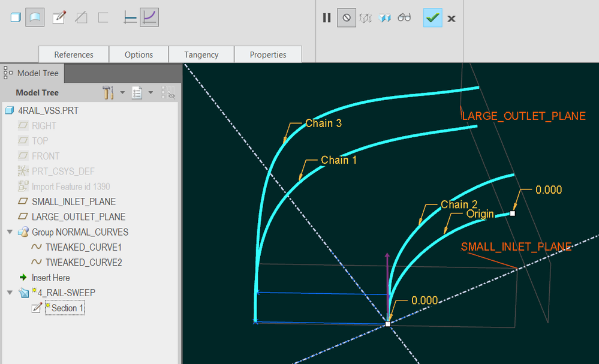Image resolution: width=599 pixels, height=364 pixels.
Task: Select the Solid sweep type icon
Action: pos(16,17)
